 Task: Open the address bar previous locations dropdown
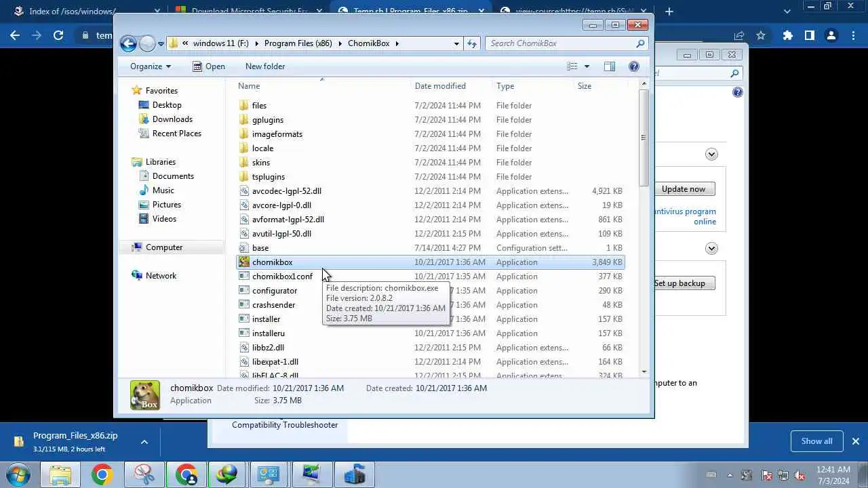pyautogui.click(x=456, y=43)
